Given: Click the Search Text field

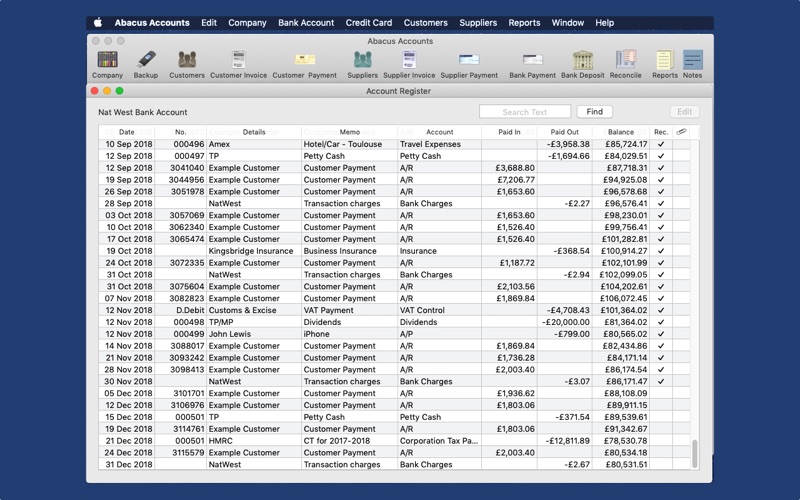Looking at the screenshot, I should (x=524, y=112).
